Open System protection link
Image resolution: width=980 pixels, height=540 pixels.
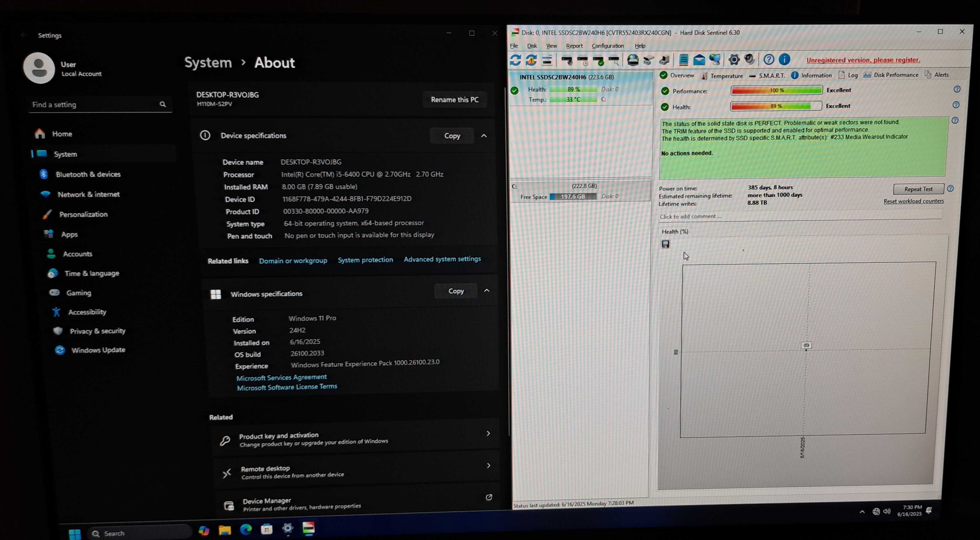(365, 260)
